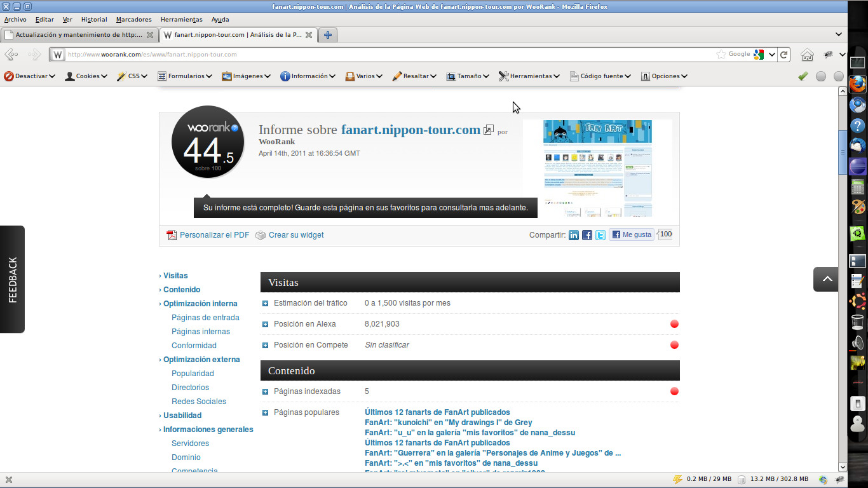Select Optimización interna in the sidebar
The width and height of the screenshot is (868, 488).
coord(200,304)
